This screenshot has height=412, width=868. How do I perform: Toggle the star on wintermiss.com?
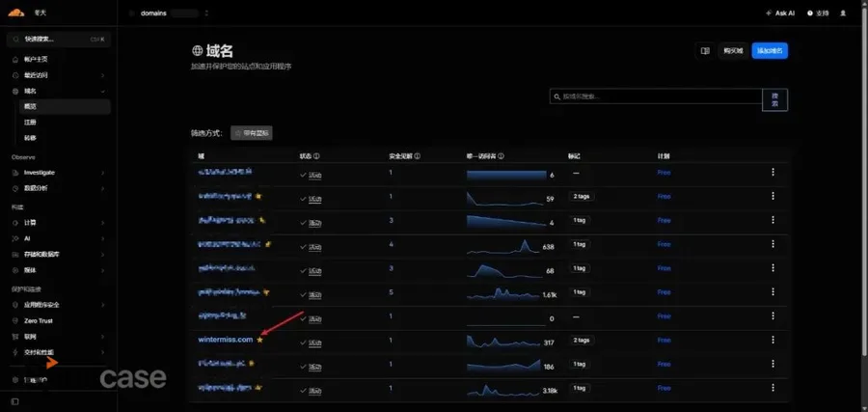[x=259, y=340]
